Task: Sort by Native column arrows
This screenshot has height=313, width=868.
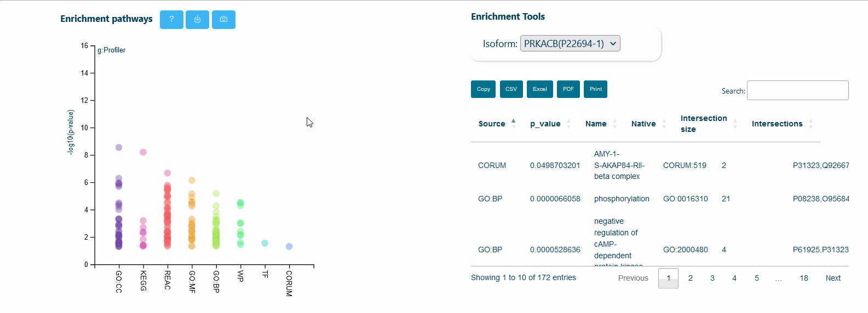Action: [664, 124]
